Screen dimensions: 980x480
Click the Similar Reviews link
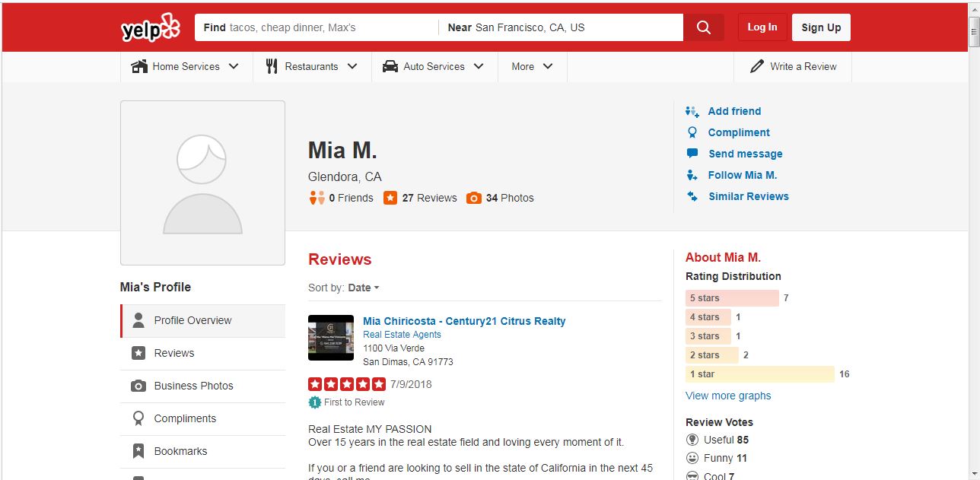[749, 196]
